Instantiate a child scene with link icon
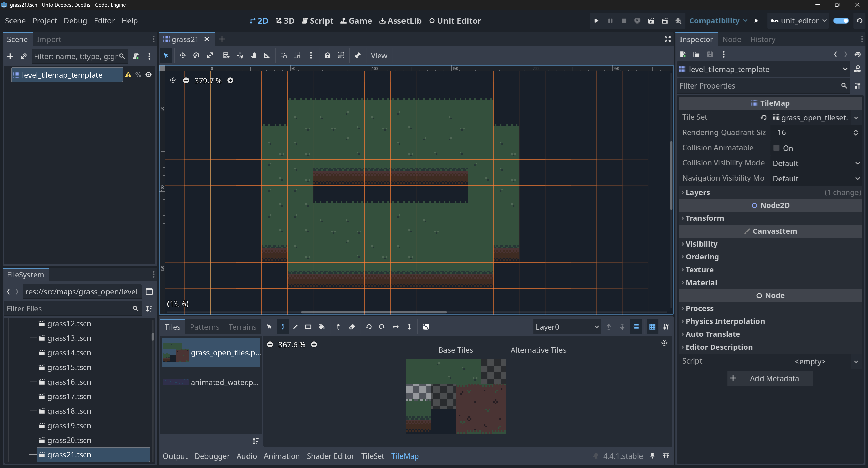 coord(23,56)
